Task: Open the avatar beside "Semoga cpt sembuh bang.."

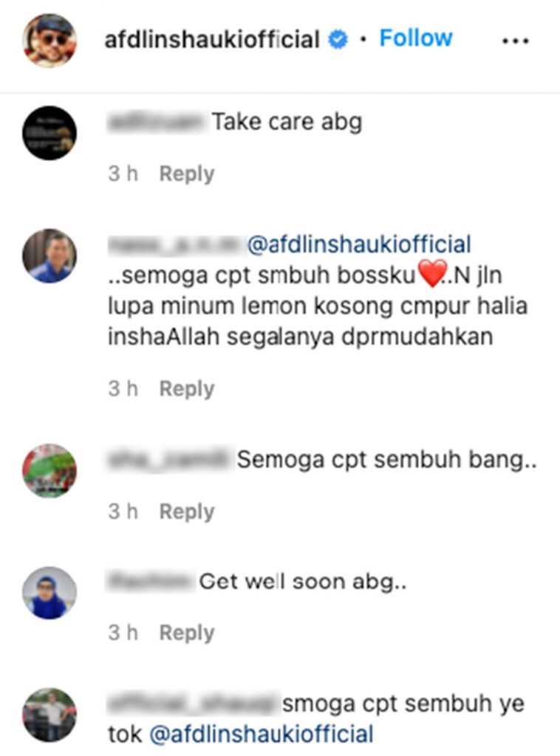Action: pos(49,470)
